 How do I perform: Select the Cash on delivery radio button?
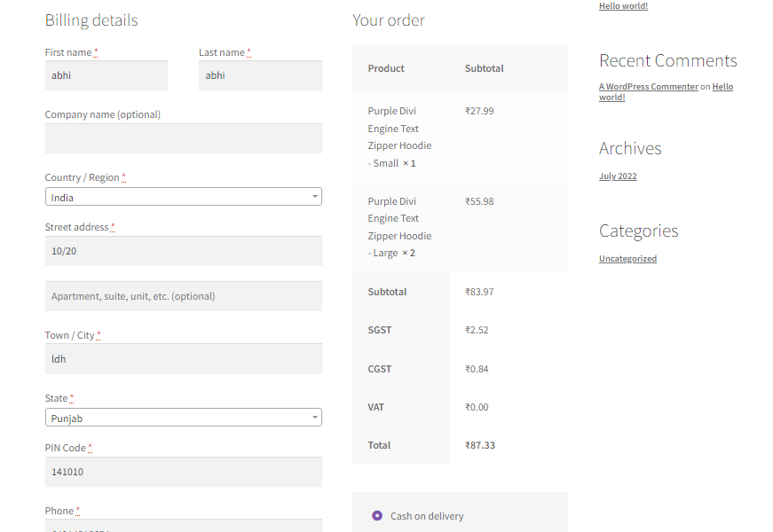pyautogui.click(x=377, y=515)
